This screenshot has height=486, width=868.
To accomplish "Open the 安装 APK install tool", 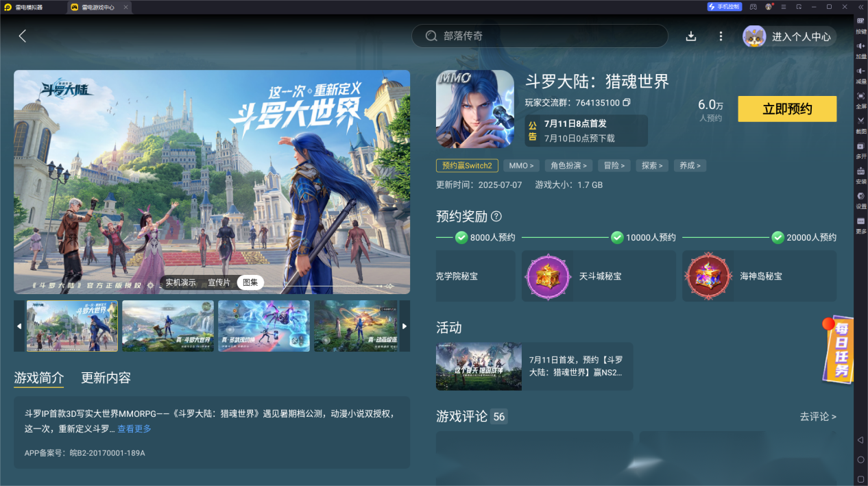I will point(861,175).
